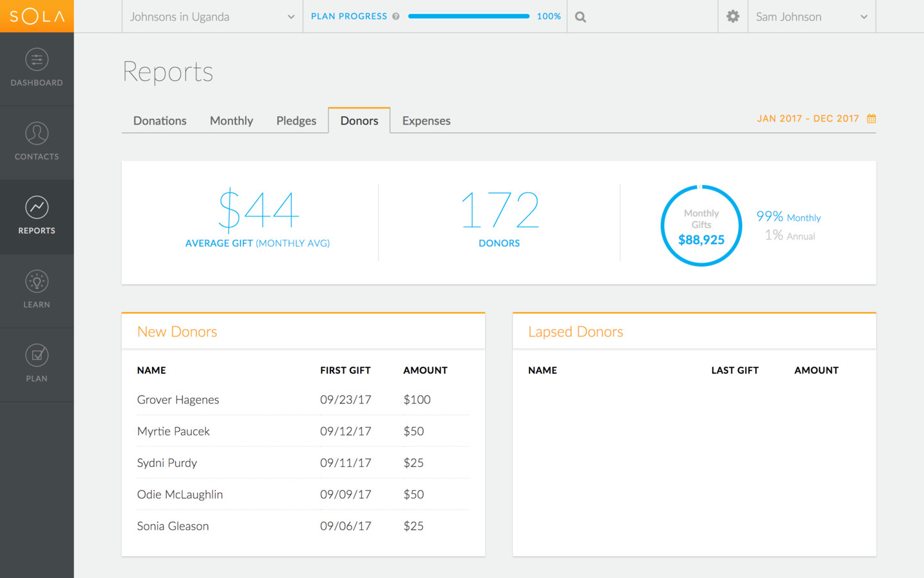The image size is (924, 578).
Task: Open the date range calendar icon
Action: pyautogui.click(x=871, y=118)
